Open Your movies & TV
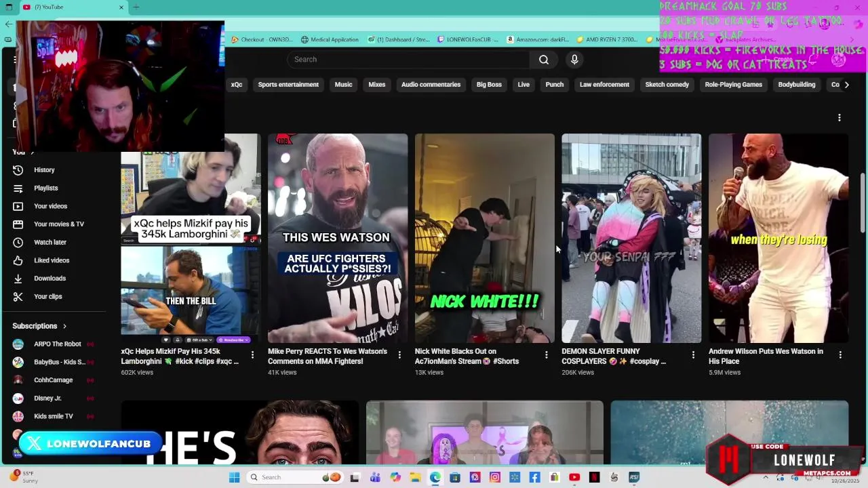Image resolution: width=868 pixels, height=488 pixels. 58,224
